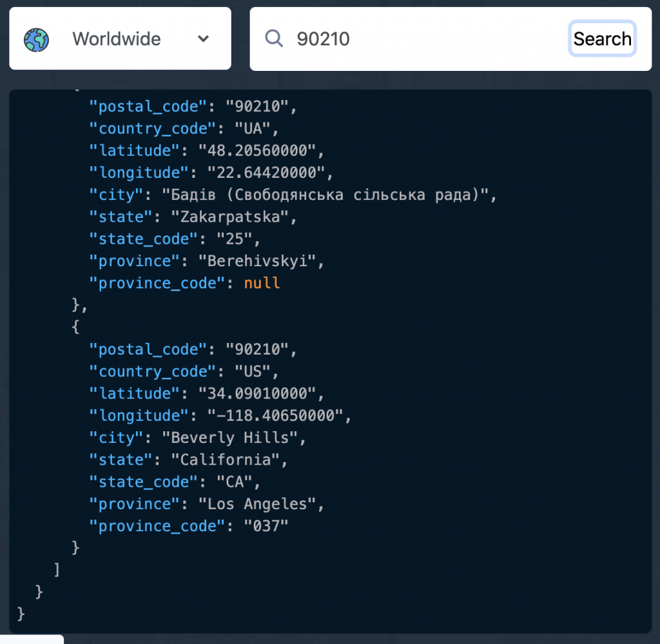The width and height of the screenshot is (660, 644).
Task: Click the Search button
Action: point(602,39)
